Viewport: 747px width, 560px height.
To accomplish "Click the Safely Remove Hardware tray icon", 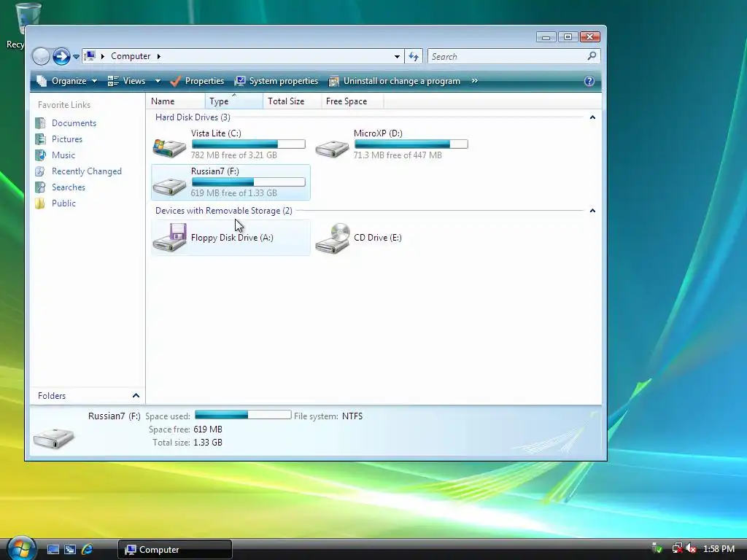I will (657, 548).
